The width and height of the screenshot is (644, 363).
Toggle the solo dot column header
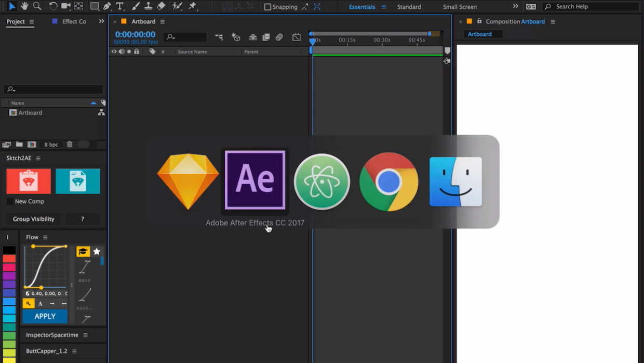129,51
